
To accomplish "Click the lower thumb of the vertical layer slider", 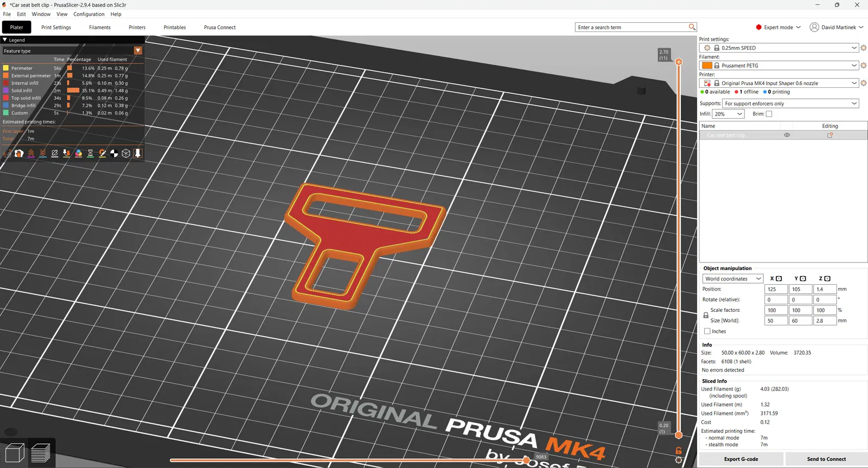I will click(x=679, y=435).
